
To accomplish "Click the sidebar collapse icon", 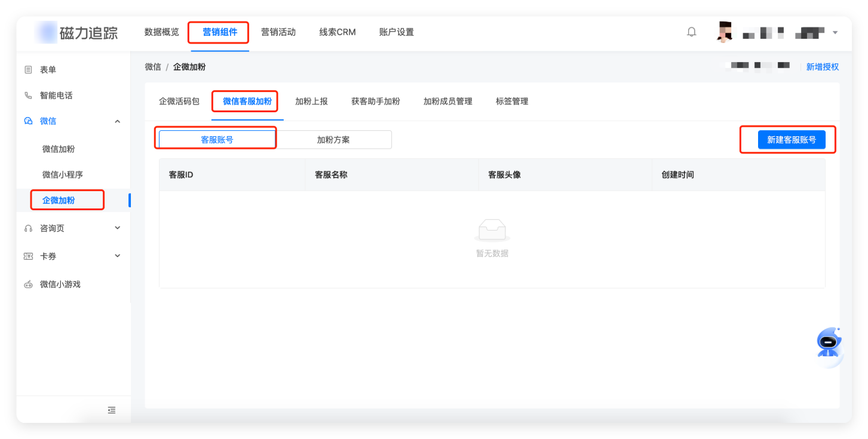I will tap(112, 410).
